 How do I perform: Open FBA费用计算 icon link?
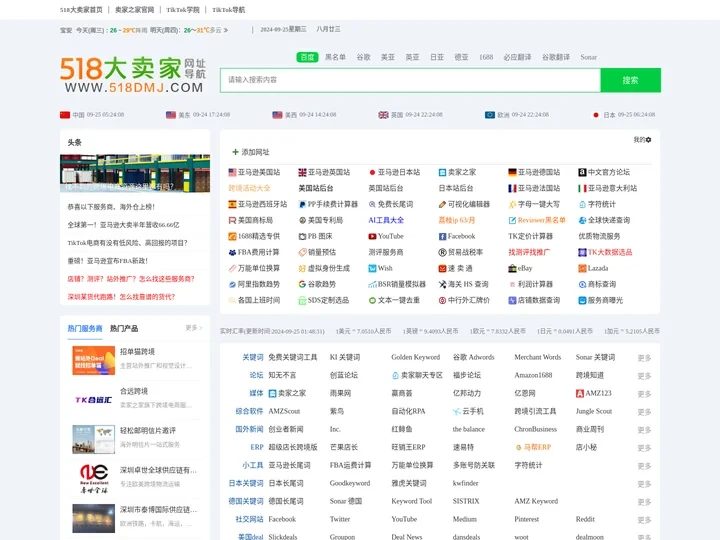(254, 252)
